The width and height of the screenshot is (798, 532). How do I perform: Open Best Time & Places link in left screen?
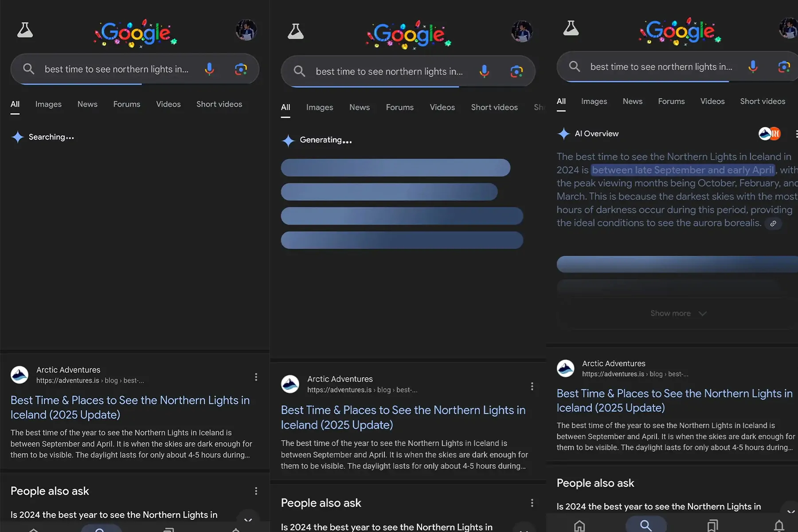[x=130, y=407]
